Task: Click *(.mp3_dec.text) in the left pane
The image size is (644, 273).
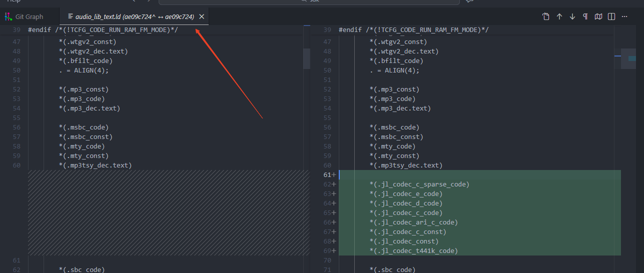Action: [89, 108]
